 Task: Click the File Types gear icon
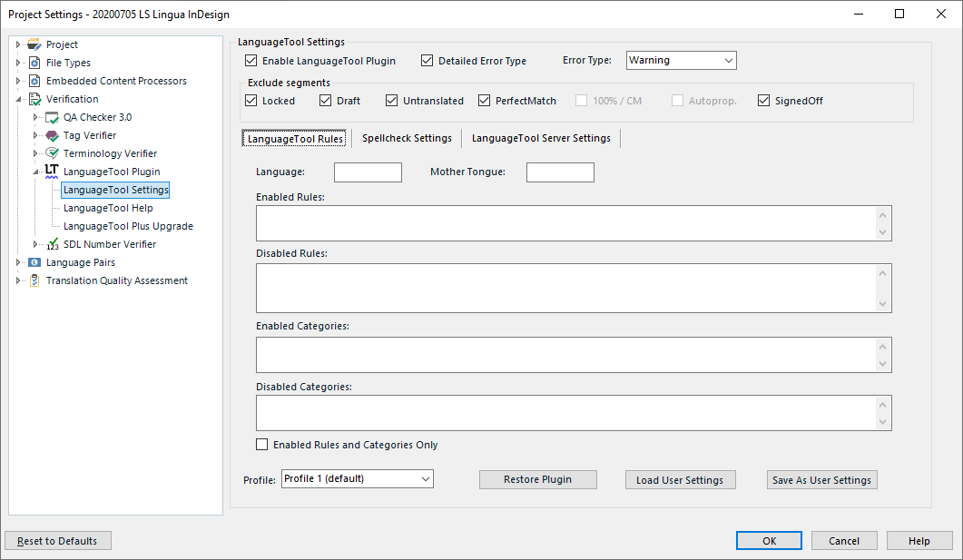coord(34,63)
